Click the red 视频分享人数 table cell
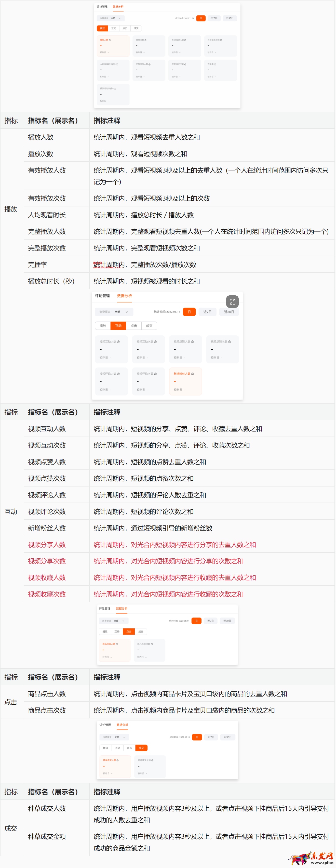Image resolution: width=336 pixels, height=868 pixels. tap(57, 545)
